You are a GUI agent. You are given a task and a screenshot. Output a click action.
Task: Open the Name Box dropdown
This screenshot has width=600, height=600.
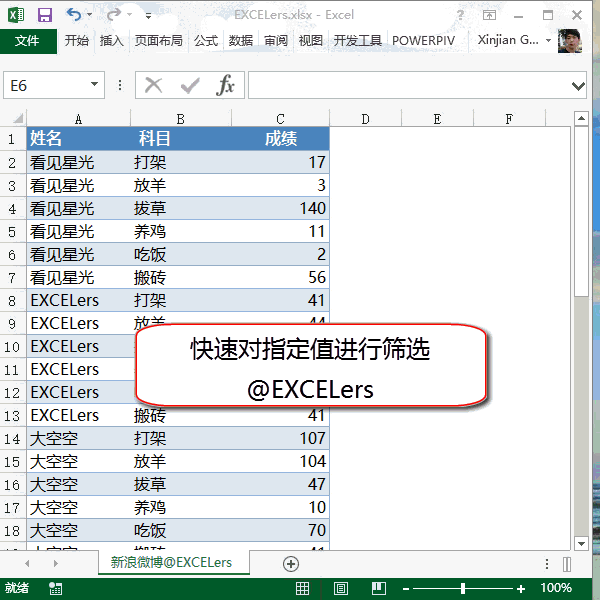pos(95,86)
